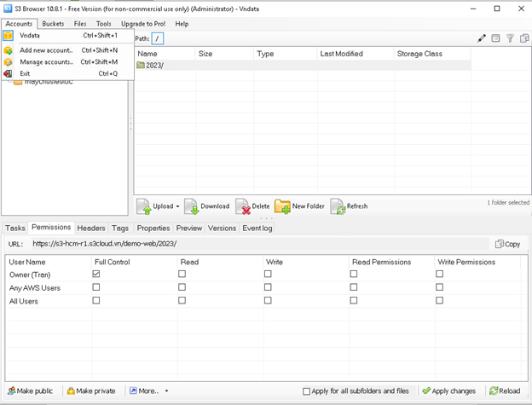This screenshot has width=532, height=405.
Task: Select the 2023/ folder in file list
Action: pyautogui.click(x=153, y=66)
